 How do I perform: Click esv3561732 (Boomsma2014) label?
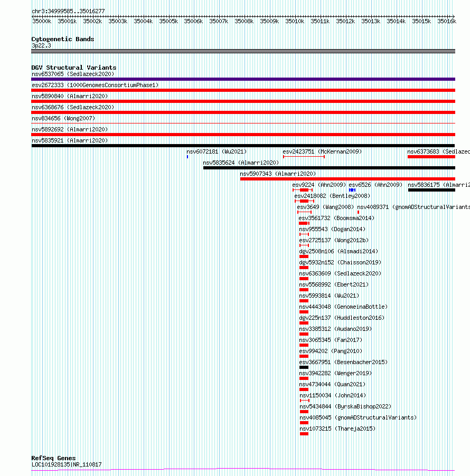pos(336,218)
